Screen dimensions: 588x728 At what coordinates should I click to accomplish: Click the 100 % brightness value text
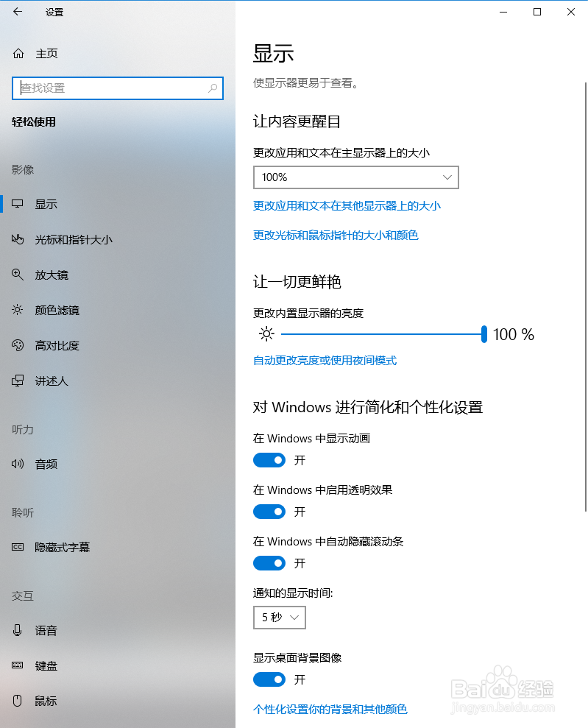coord(513,334)
